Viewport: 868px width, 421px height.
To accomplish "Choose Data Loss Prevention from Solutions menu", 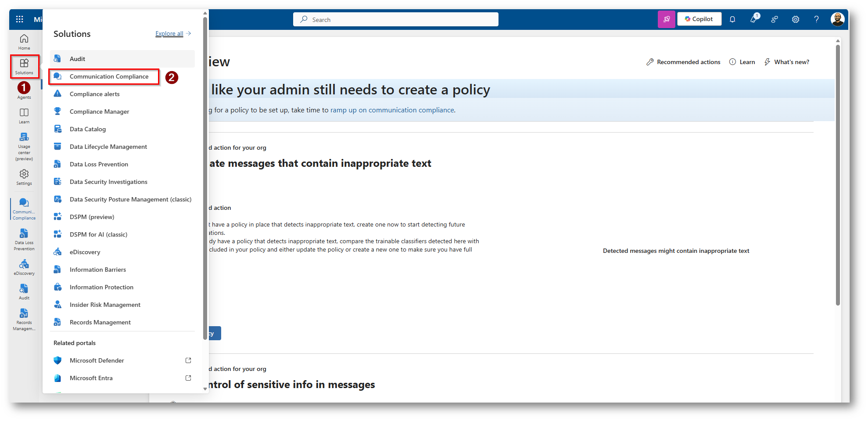I will pos(99,164).
